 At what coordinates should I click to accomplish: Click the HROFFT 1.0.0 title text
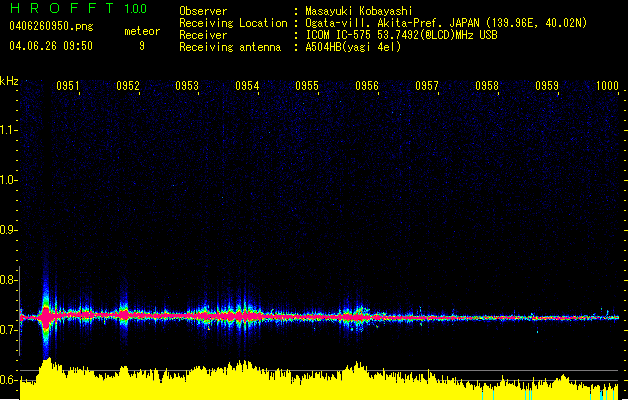point(79,8)
